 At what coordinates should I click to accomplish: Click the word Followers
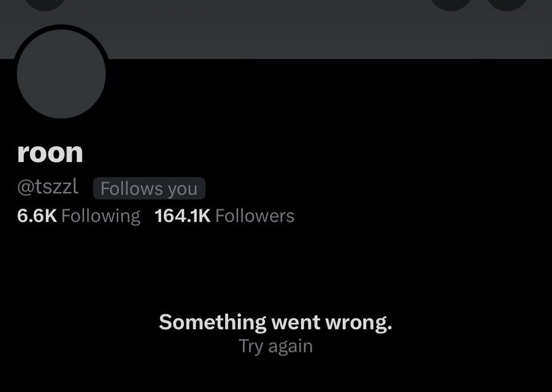click(x=255, y=215)
